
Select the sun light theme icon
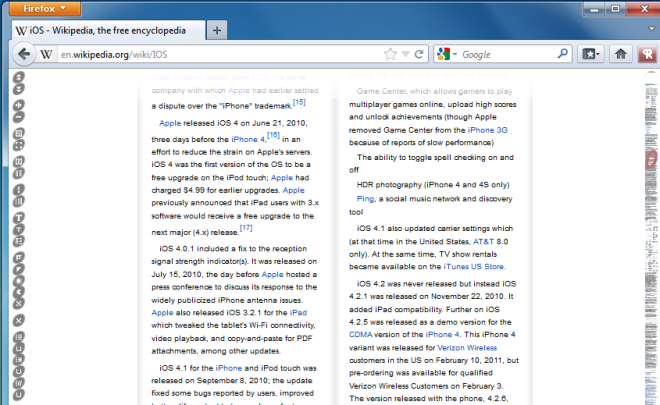pyautogui.click(x=19, y=281)
